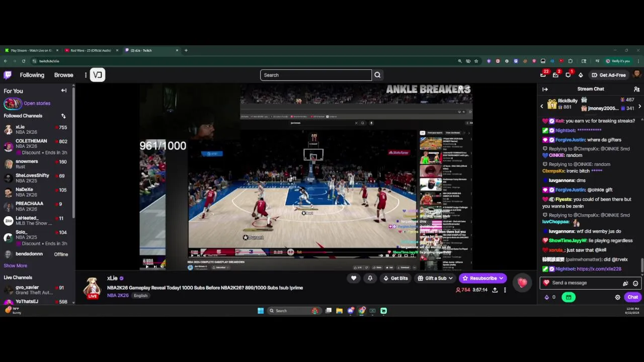The height and width of the screenshot is (362, 644).
Task: Click the browser reload button
Action: [23, 61]
